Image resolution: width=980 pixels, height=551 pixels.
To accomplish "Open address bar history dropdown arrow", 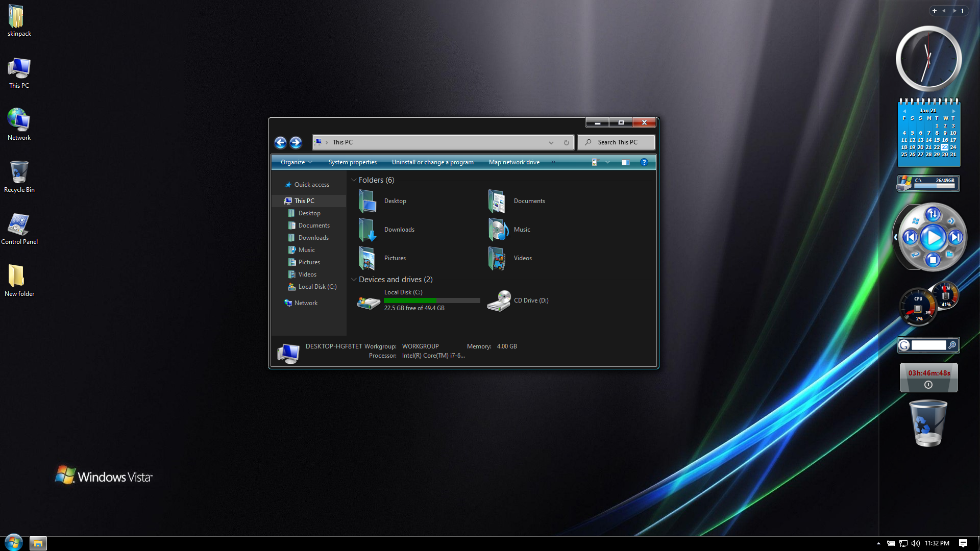I will coord(551,142).
